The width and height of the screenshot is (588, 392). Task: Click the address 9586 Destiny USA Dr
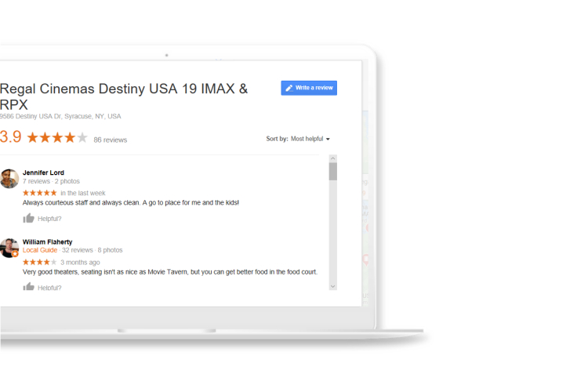(x=60, y=116)
